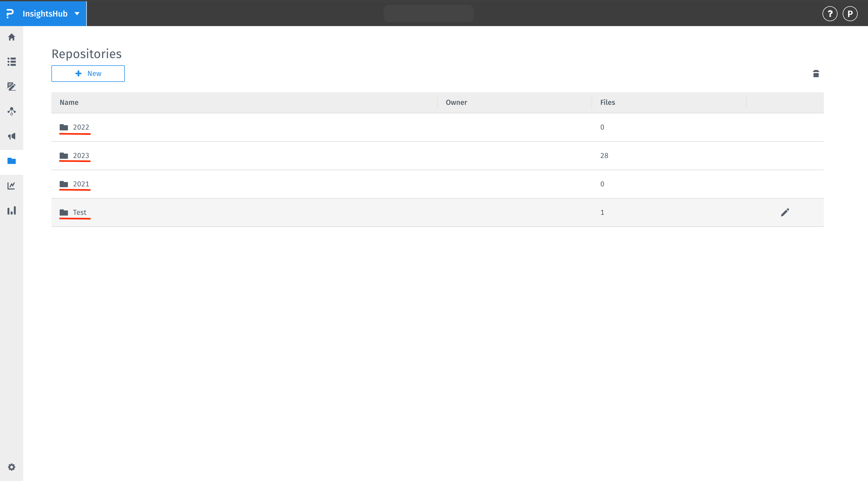Open the Help question mark icon
Screen dimensions: 868x481
(x=830, y=13)
